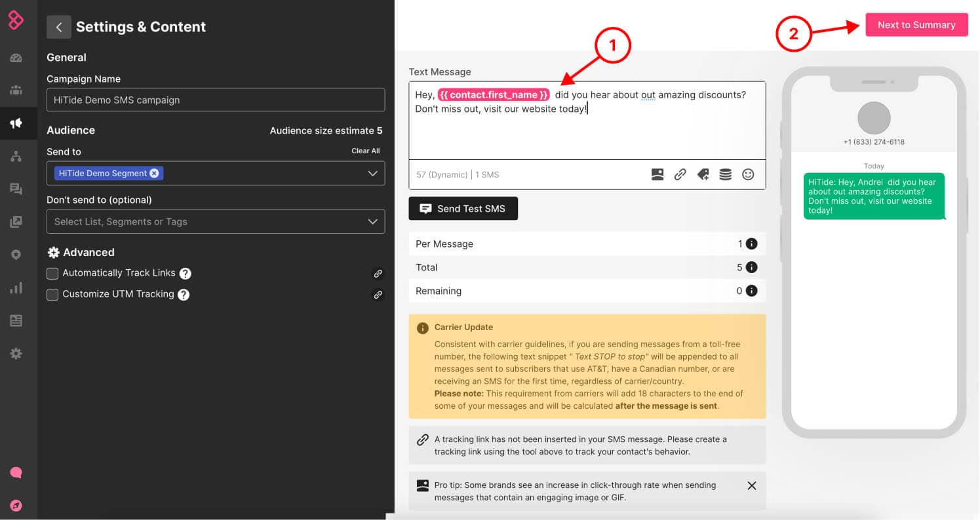Screen dimensions: 980x520
Task: Expand the Send to dropdown
Action: (x=372, y=174)
